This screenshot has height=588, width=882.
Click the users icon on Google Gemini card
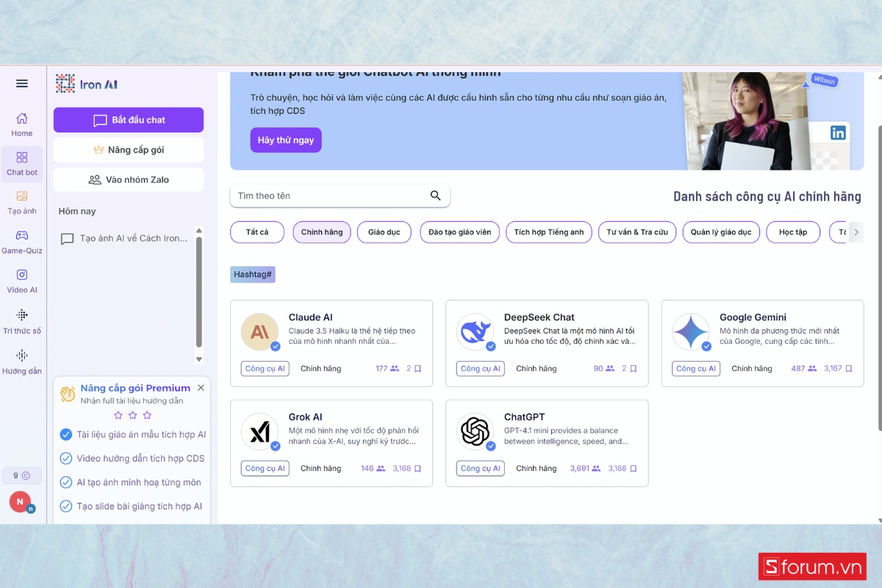[811, 369]
